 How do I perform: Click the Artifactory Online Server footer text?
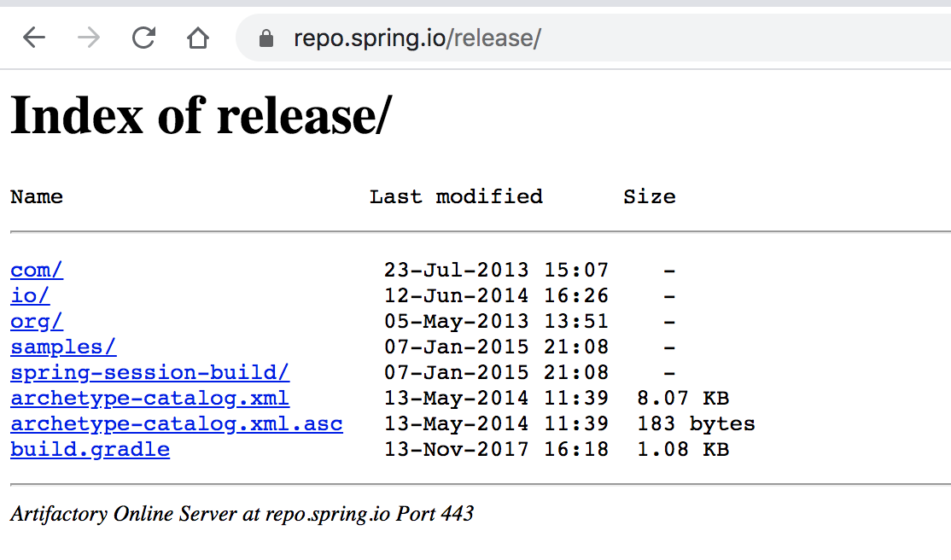242,514
